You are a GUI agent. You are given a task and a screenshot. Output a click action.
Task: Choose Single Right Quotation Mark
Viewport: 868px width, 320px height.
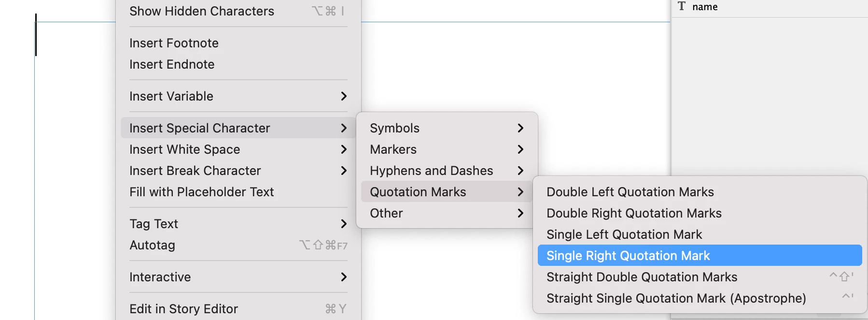coord(628,256)
